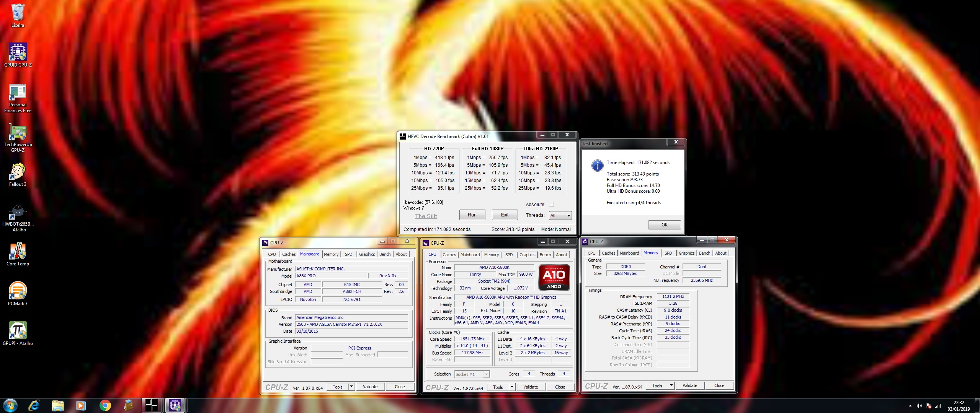980x413 pixels.
Task: Open the Windows Start menu orb
Action: 10,405
